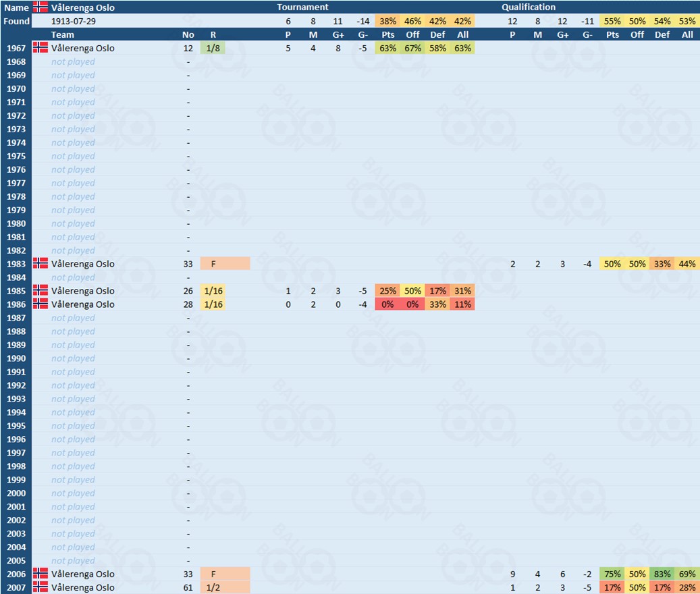Select the Norway flag in the 1986 row
Screen dimensions: 700x594
(x=41, y=304)
